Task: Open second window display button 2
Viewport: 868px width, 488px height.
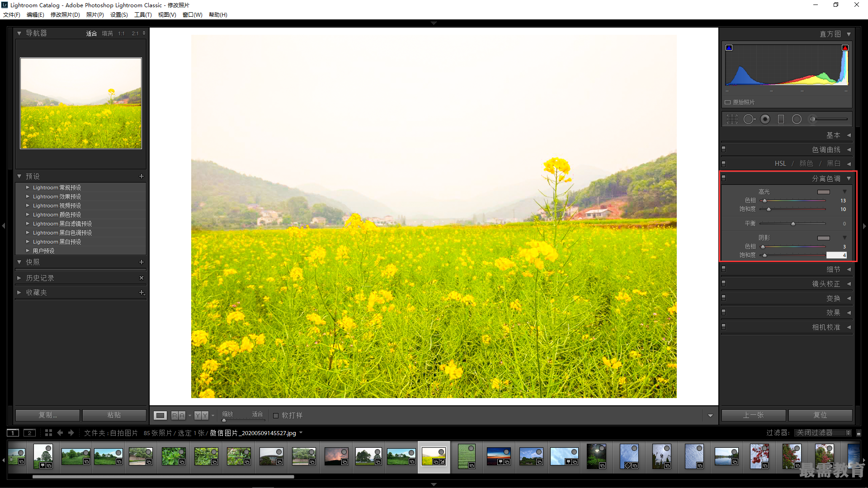Action: [29, 433]
